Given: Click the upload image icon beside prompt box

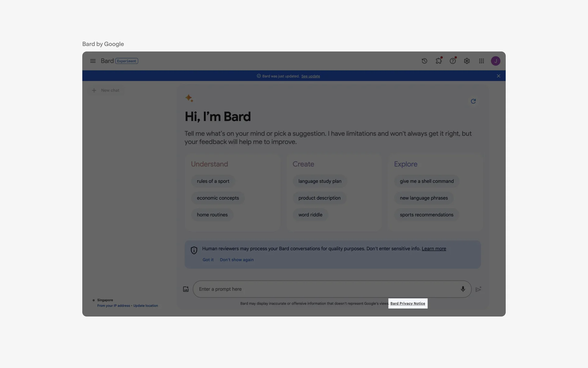Looking at the screenshot, I should coord(186,289).
